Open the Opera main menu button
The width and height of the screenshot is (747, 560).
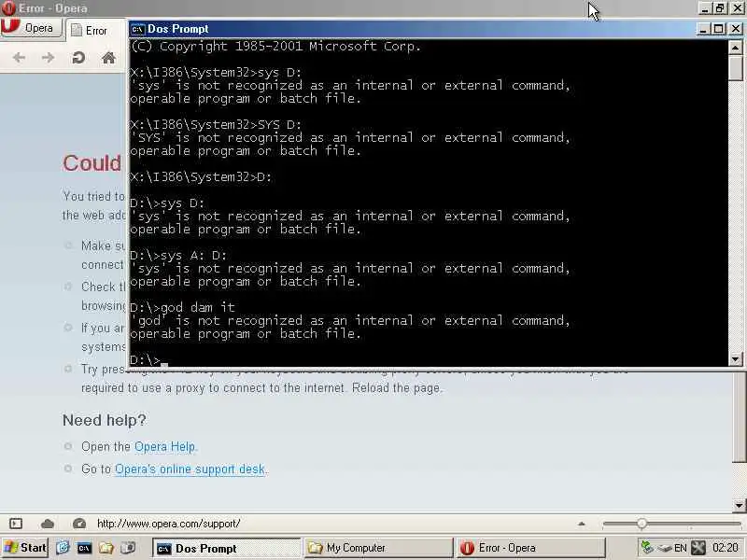pos(32,28)
